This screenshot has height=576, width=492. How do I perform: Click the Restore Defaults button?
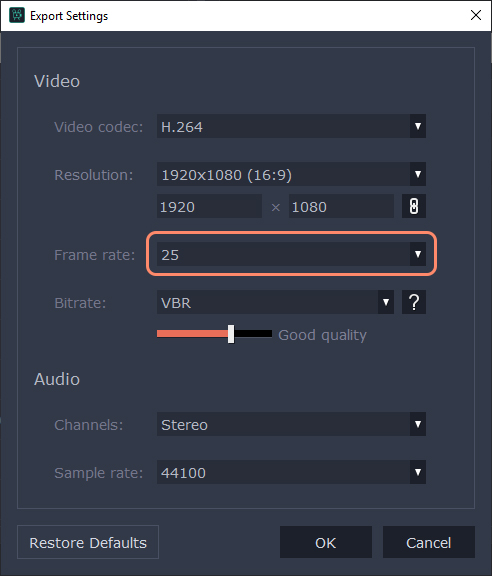point(88,542)
